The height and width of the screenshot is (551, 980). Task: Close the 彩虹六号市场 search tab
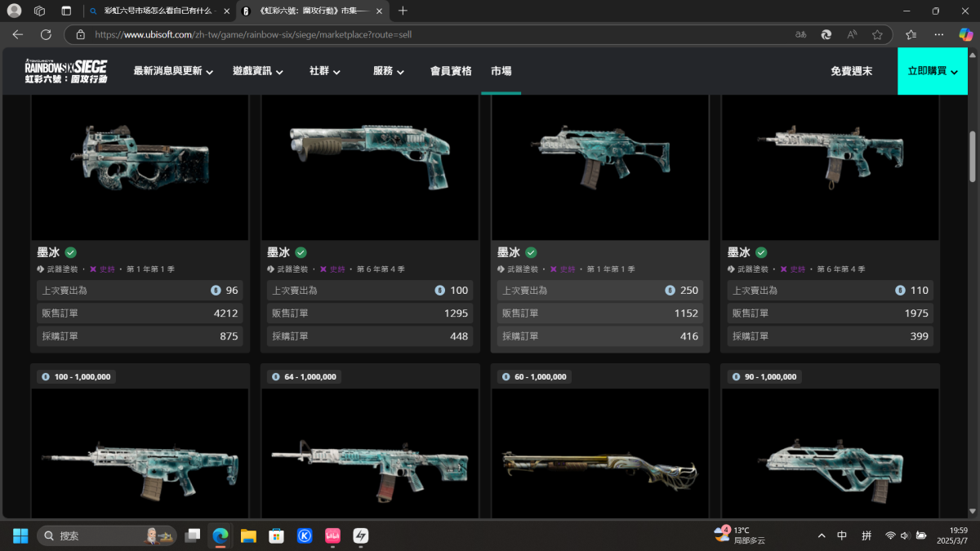[x=226, y=11]
